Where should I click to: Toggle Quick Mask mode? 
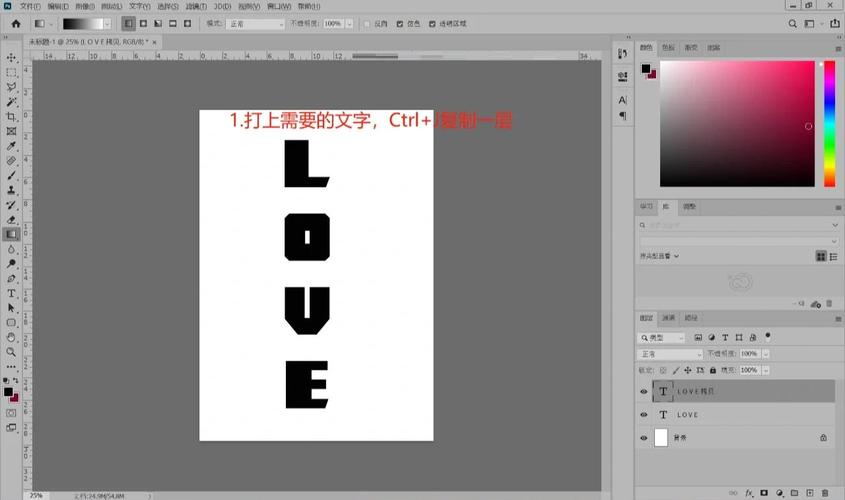click(11, 413)
